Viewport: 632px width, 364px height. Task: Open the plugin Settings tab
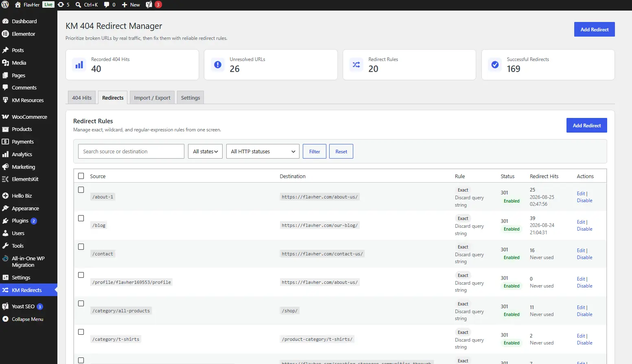pos(190,98)
